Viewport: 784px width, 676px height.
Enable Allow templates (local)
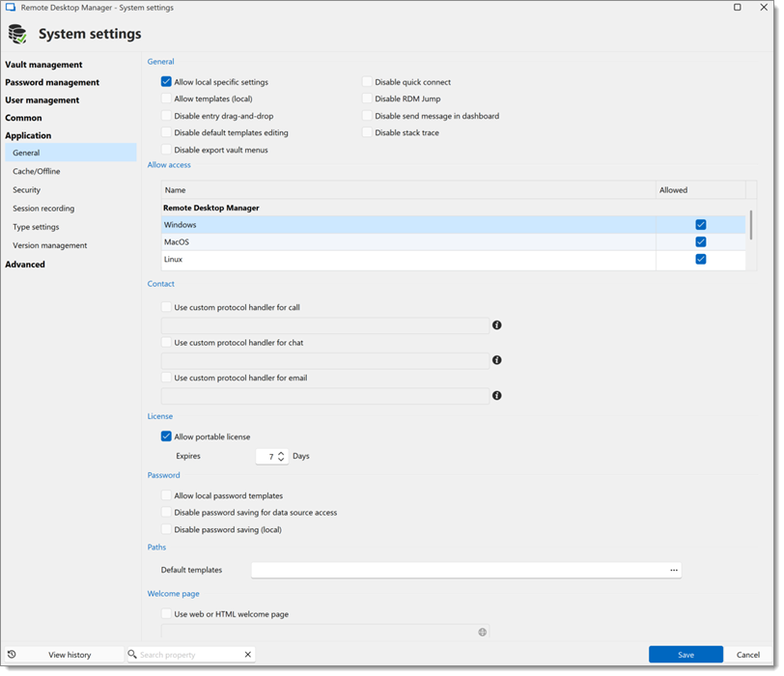(166, 99)
